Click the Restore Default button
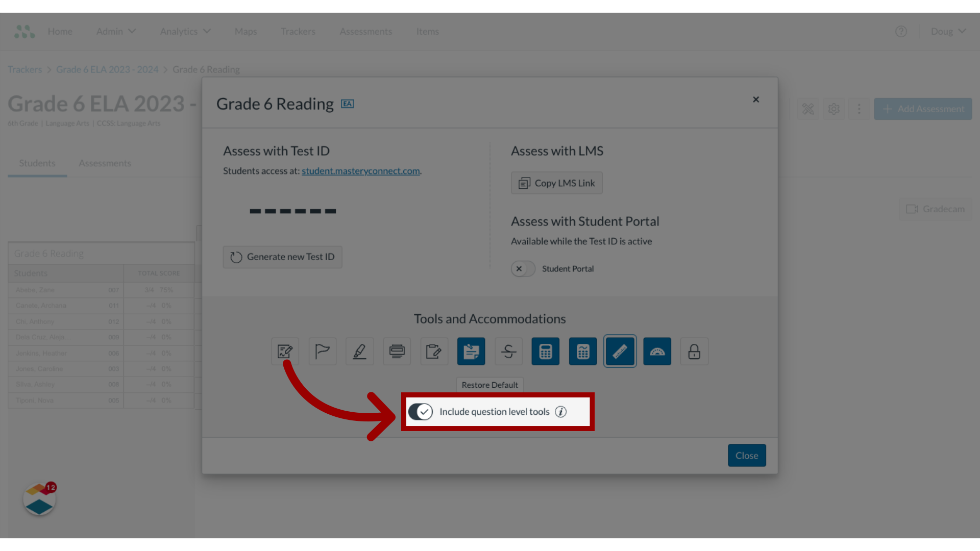This screenshot has height=551, width=980. [490, 385]
